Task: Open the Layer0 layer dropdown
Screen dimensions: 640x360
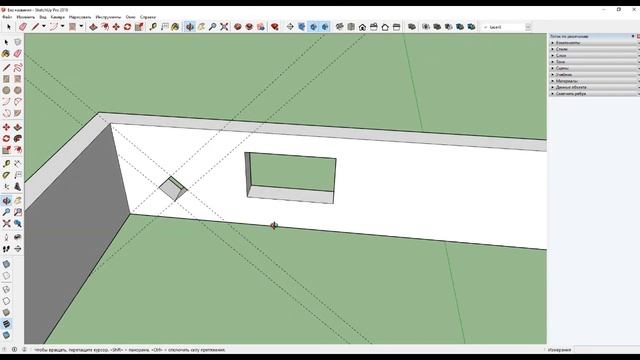Action: (528, 27)
